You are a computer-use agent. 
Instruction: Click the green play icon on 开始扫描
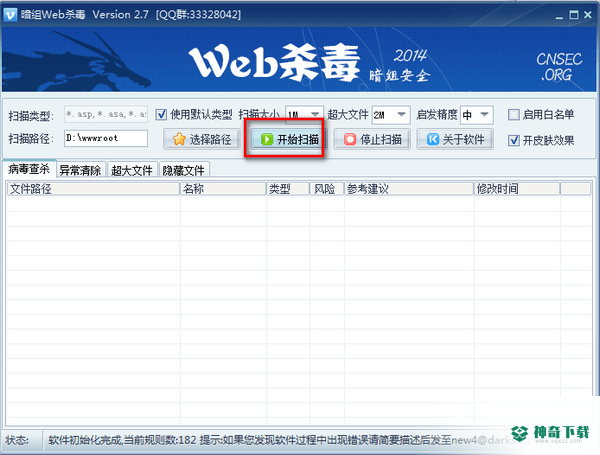267,139
